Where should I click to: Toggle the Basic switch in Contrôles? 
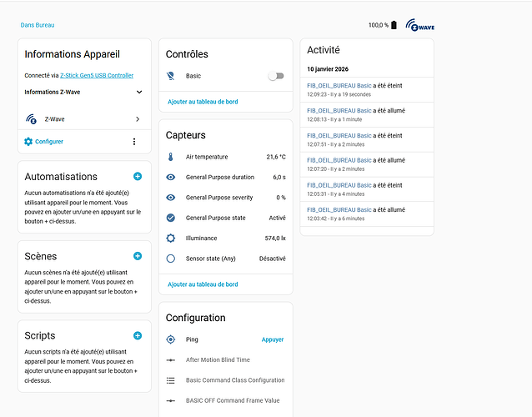coord(275,76)
